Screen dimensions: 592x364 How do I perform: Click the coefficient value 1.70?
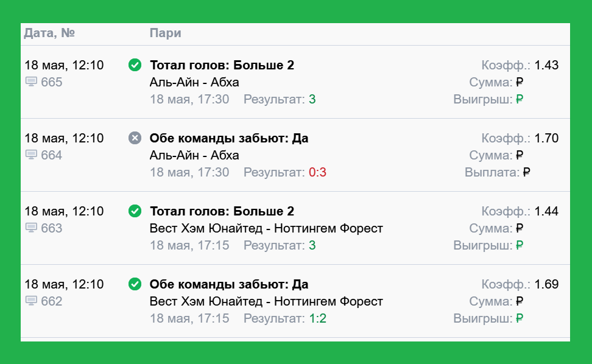[546, 138]
